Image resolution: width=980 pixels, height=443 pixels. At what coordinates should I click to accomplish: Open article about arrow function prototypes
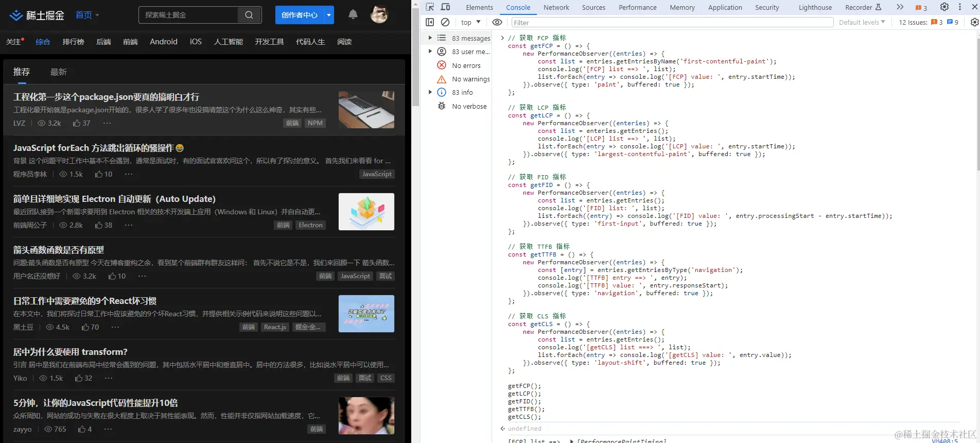tap(59, 250)
